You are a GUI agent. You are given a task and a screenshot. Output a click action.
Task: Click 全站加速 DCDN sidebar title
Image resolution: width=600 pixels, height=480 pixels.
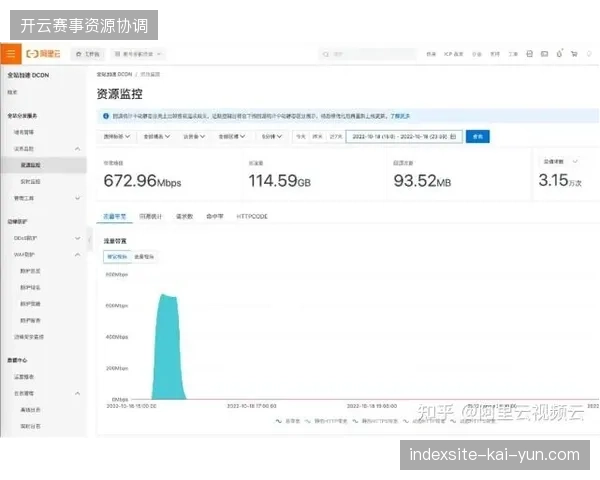click(28, 75)
